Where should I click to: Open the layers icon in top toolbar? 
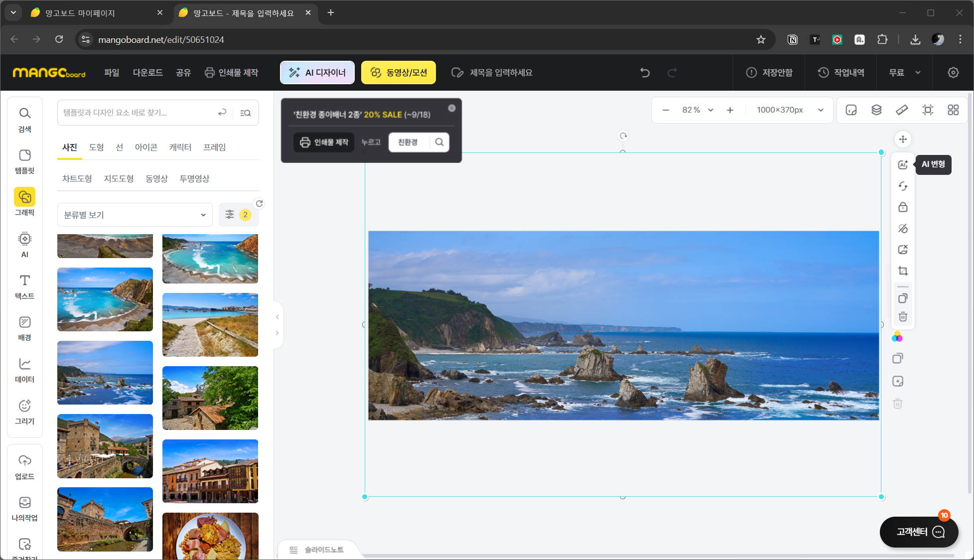[x=876, y=110]
